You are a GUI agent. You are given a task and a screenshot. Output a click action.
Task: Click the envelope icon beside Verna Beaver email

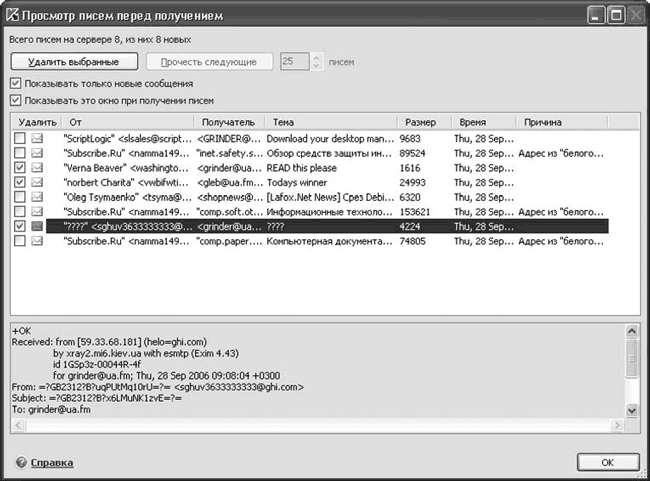click(x=37, y=168)
